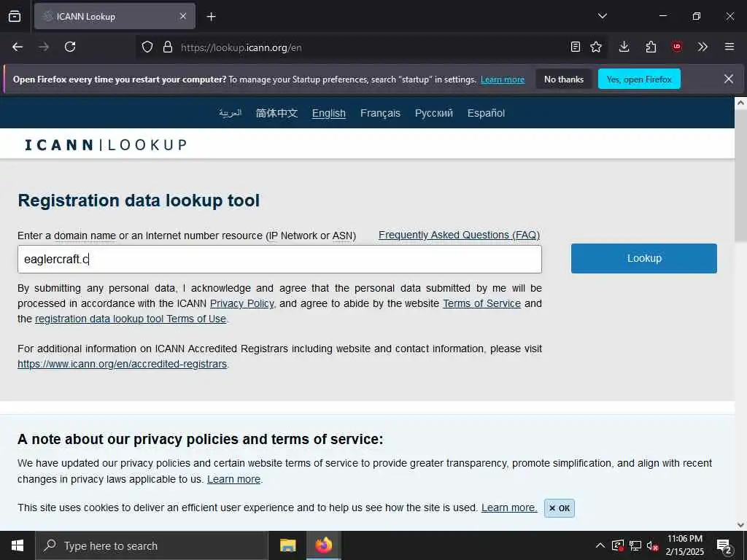Switch language to Français
Viewport: 747px width, 560px height.
(380, 113)
